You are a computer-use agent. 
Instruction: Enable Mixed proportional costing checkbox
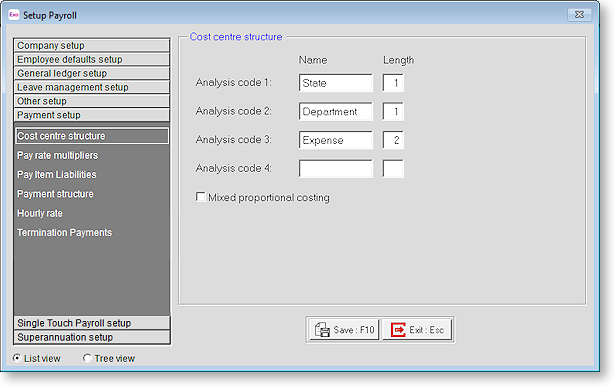pos(200,197)
